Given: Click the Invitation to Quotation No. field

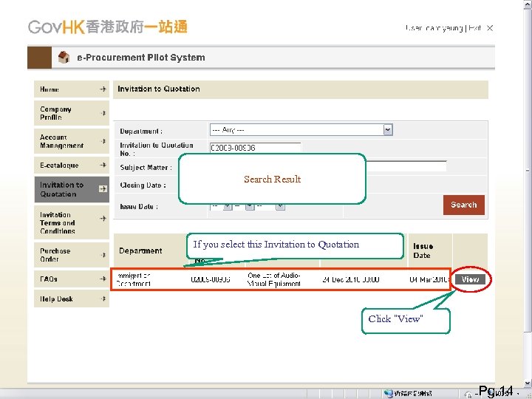Looking at the screenshot, I should point(255,148).
